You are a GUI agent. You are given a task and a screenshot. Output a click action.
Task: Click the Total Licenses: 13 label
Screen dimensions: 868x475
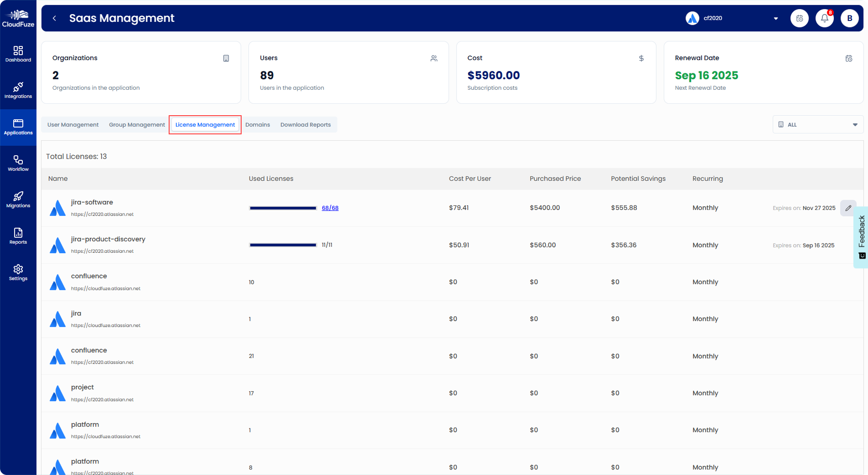click(77, 156)
